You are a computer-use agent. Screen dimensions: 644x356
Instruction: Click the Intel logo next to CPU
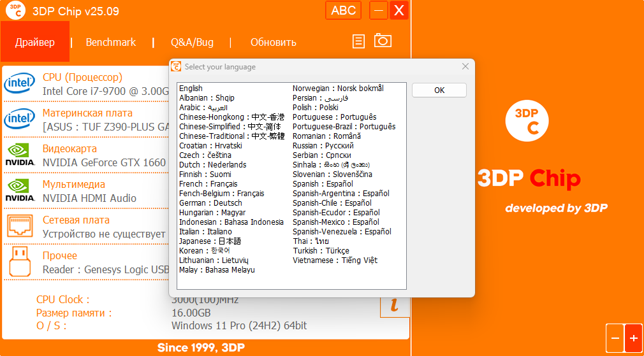click(x=19, y=83)
